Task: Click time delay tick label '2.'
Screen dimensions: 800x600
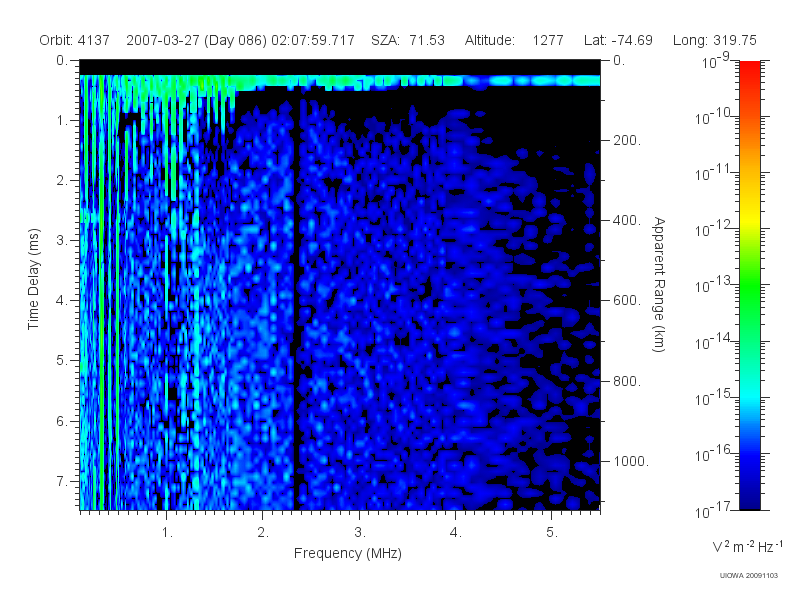Action: click(62, 181)
